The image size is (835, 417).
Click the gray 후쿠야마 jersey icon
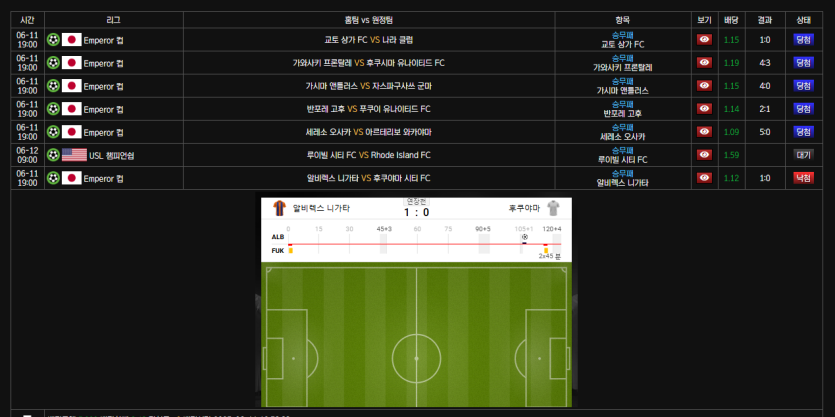(554, 208)
